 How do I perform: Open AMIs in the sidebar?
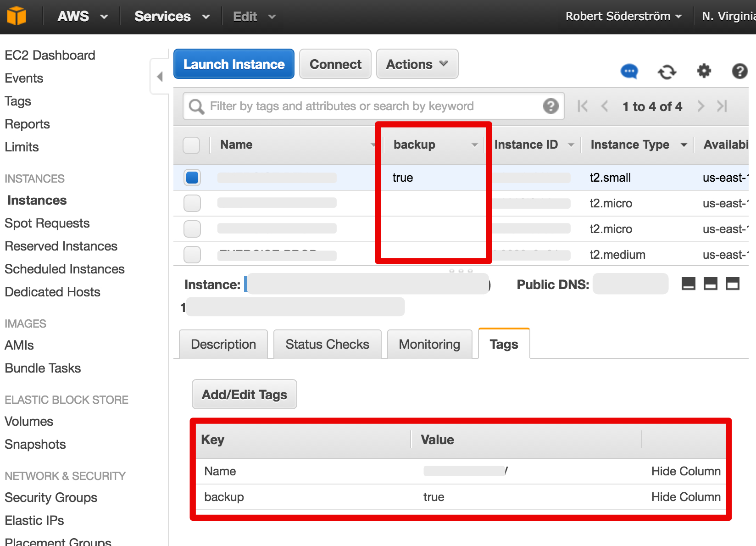[19, 345]
